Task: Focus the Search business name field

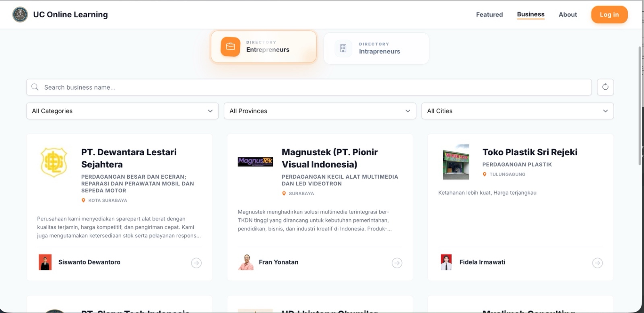Action: tap(309, 87)
